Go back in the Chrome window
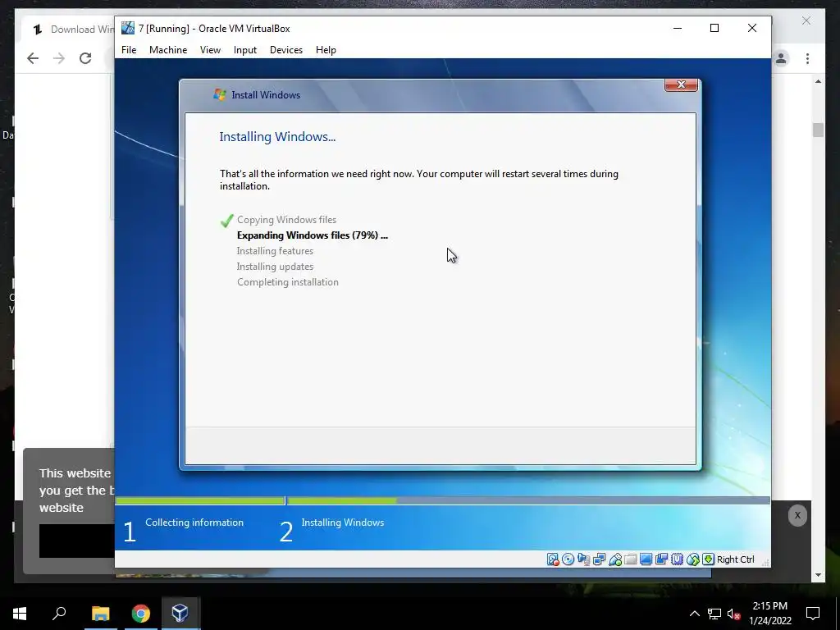The height and width of the screenshot is (630, 840). click(33, 58)
